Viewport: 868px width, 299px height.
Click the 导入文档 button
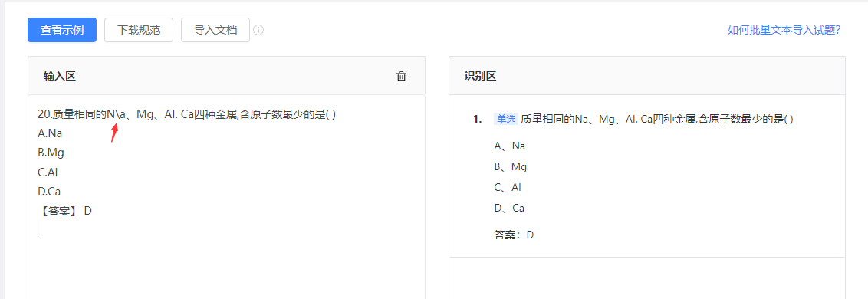(215, 30)
